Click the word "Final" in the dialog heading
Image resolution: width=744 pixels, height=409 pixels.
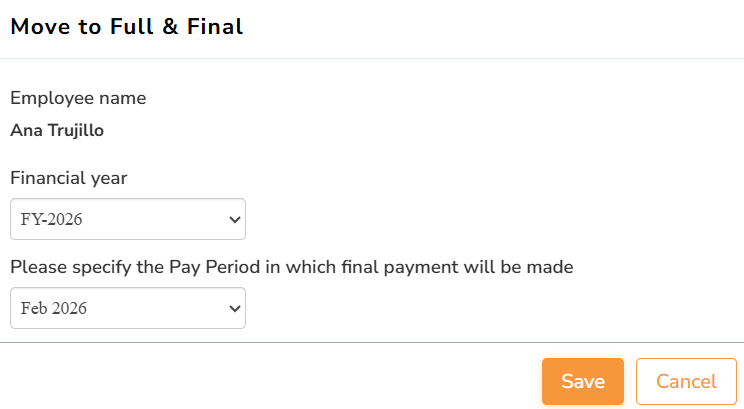(217, 27)
